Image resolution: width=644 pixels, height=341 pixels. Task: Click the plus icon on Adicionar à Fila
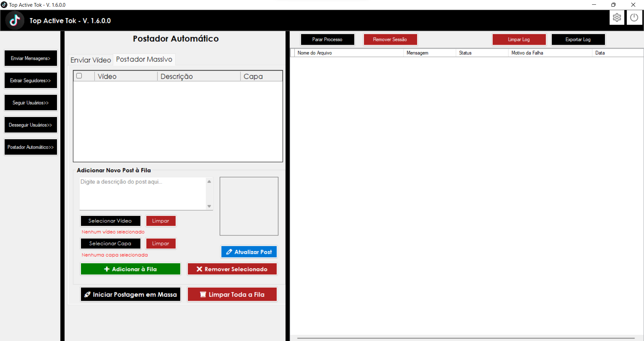click(x=107, y=269)
